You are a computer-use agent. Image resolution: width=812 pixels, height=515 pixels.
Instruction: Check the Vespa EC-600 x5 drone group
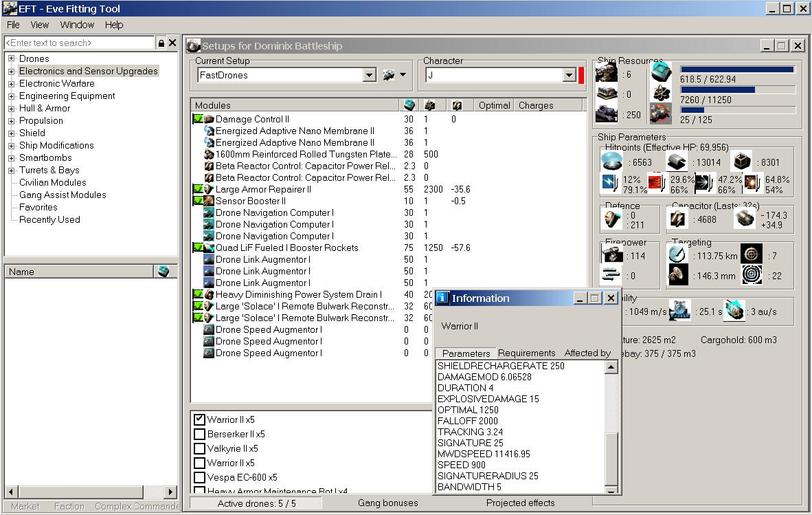coord(199,477)
